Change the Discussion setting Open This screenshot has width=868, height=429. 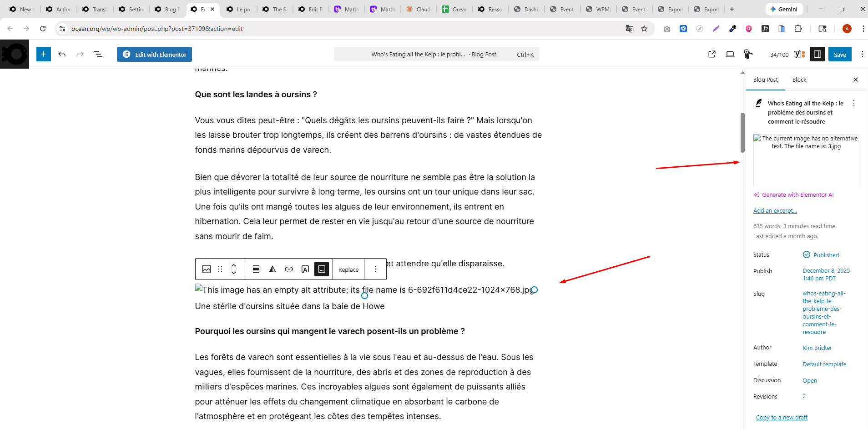(810, 381)
